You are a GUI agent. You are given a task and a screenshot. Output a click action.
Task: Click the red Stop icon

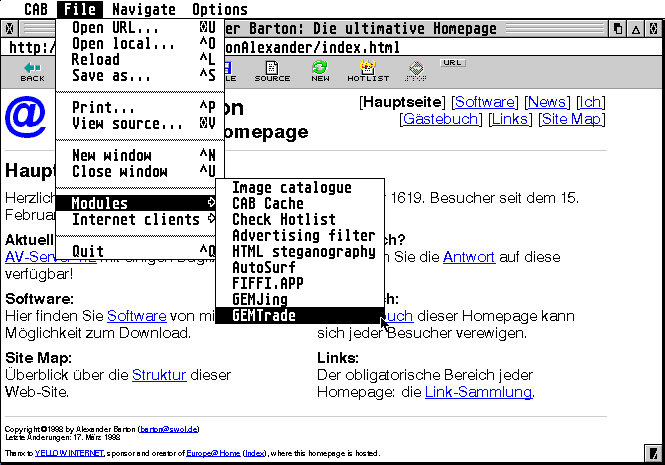[x=416, y=71]
